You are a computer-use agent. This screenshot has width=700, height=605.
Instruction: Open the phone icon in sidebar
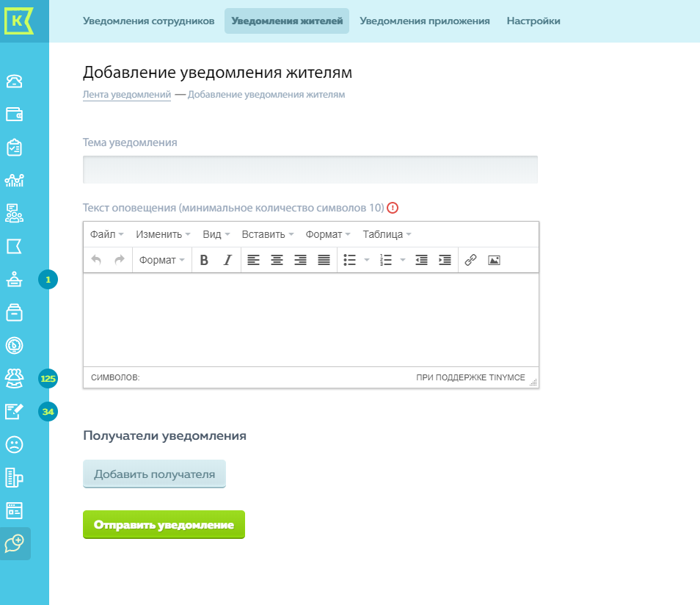coord(15,81)
